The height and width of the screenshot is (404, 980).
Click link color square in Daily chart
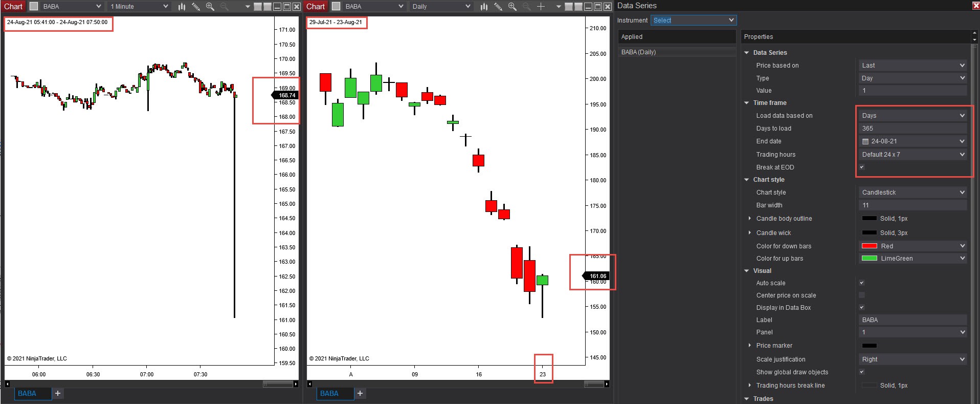[336, 7]
